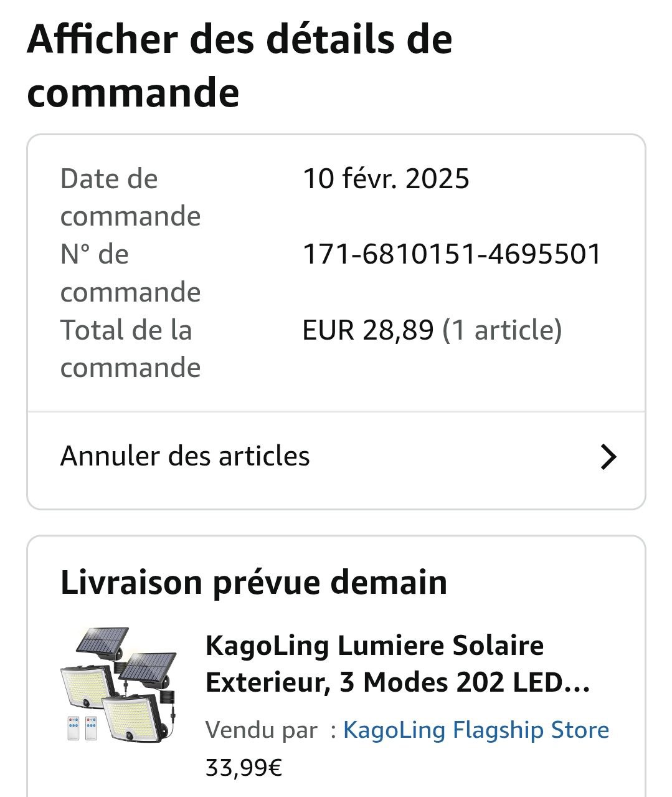
Task: Open the KagoLing solar light product thumbnail
Action: click(x=119, y=685)
